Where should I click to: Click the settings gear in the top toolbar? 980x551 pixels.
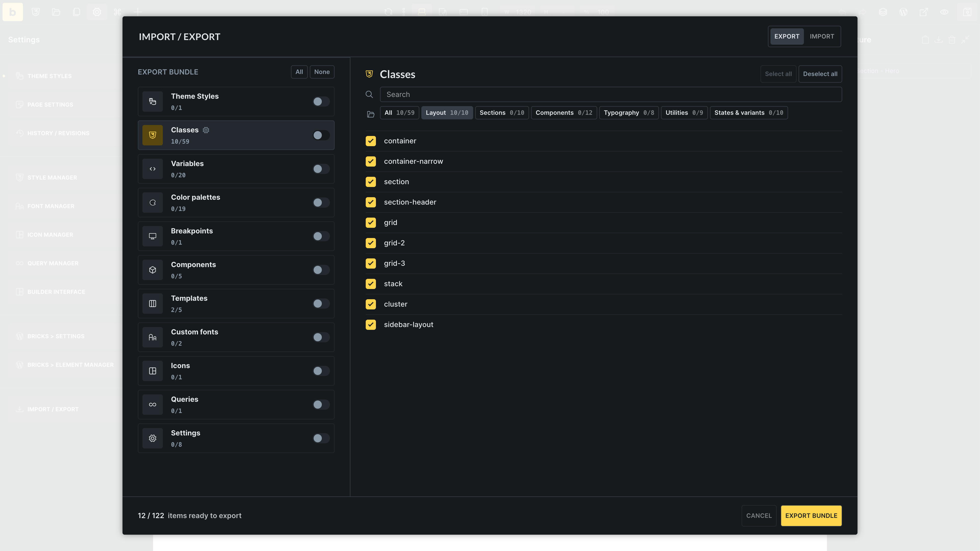[97, 12]
